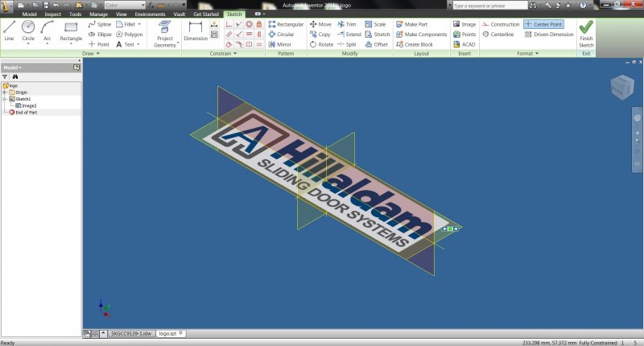Screen dimensions: 644x346
Task: Toggle the Center Point format
Action: pos(543,25)
